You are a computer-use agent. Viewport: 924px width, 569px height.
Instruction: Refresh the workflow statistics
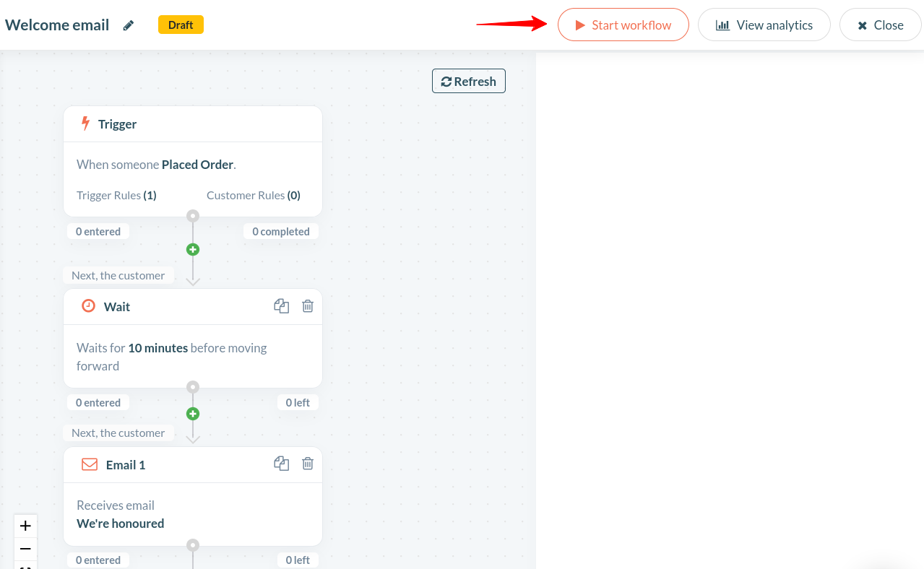468,81
